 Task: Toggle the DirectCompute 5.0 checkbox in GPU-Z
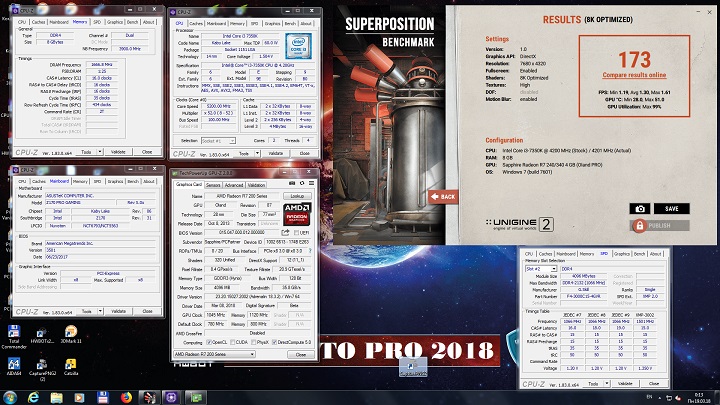(274, 342)
